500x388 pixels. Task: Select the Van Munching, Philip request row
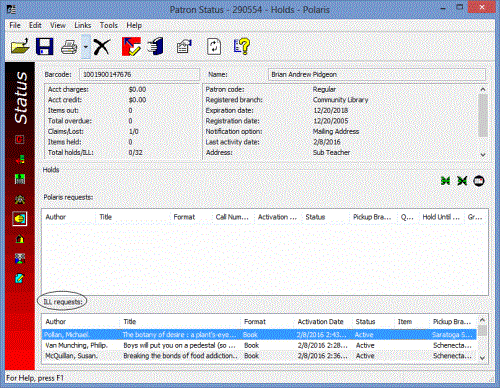259,345
